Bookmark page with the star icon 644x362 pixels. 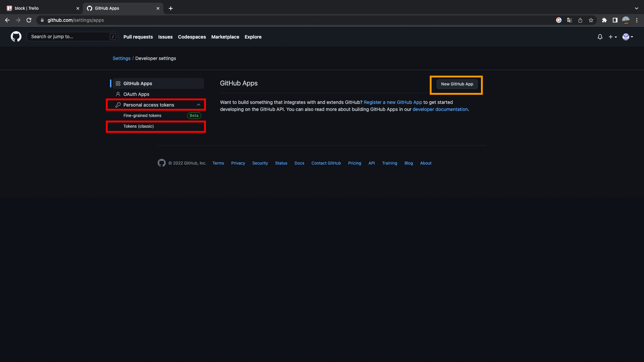pos(591,20)
